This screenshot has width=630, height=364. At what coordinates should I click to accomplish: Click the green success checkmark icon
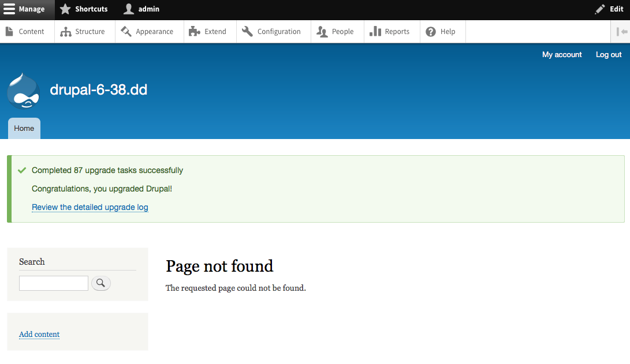(x=22, y=170)
